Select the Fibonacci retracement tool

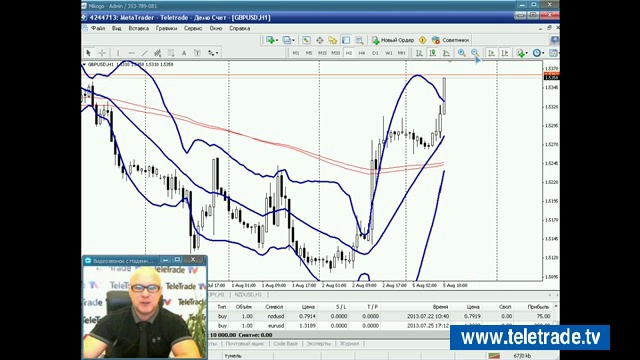(171, 53)
